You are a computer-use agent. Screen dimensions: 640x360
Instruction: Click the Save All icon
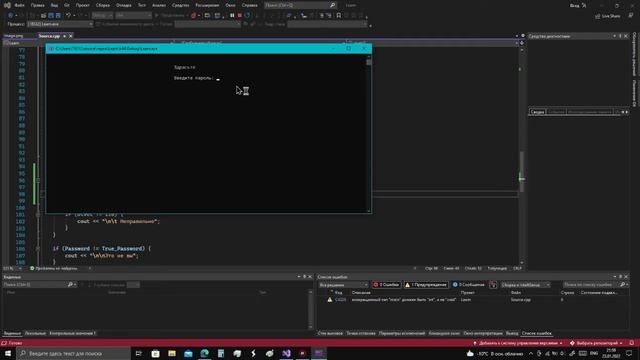[x=58, y=16]
